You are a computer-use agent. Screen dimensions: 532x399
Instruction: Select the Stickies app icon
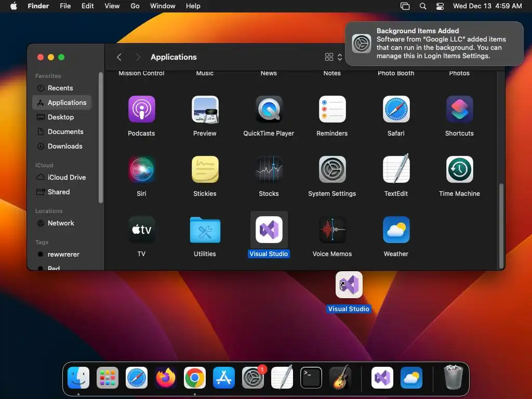point(205,169)
